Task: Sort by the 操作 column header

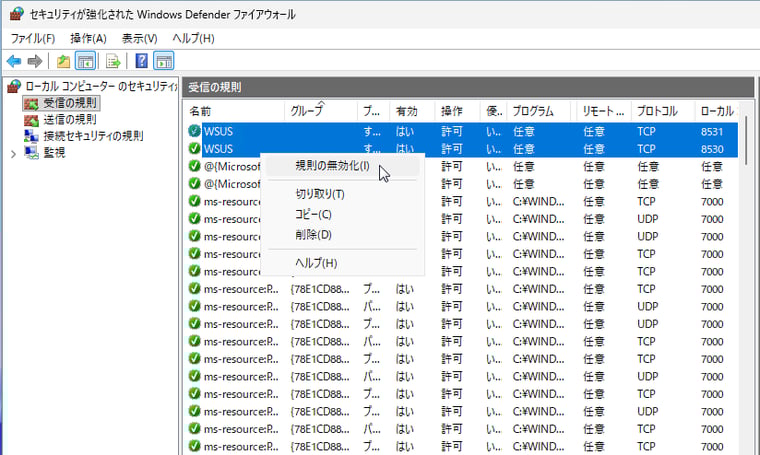Action: coord(457,111)
